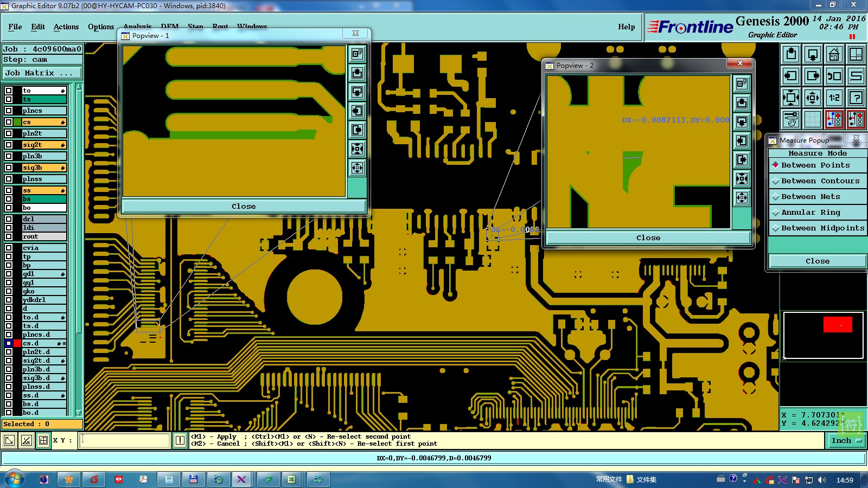Click the Windows Start button

point(15,479)
